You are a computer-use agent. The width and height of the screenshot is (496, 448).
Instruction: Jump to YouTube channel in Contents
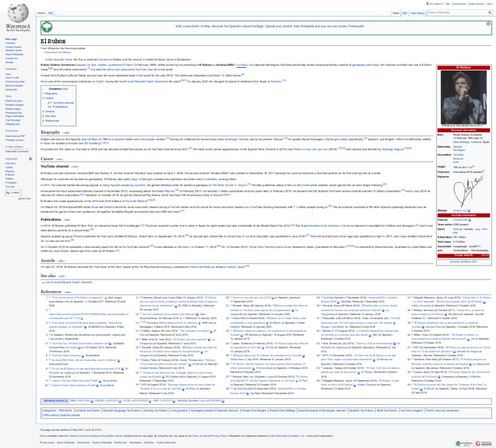click(x=63, y=102)
